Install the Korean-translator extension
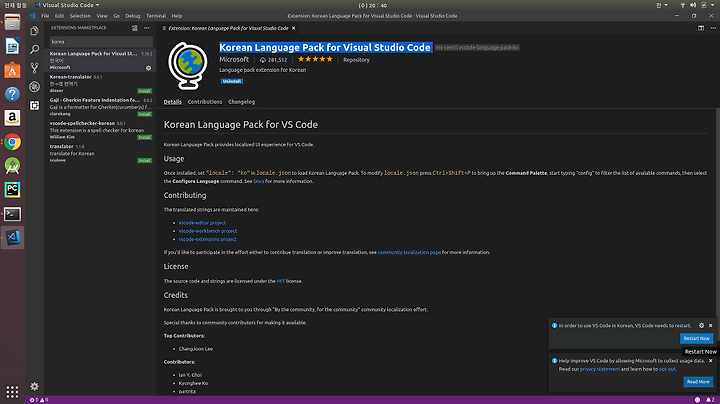The image size is (720, 404). (x=145, y=91)
